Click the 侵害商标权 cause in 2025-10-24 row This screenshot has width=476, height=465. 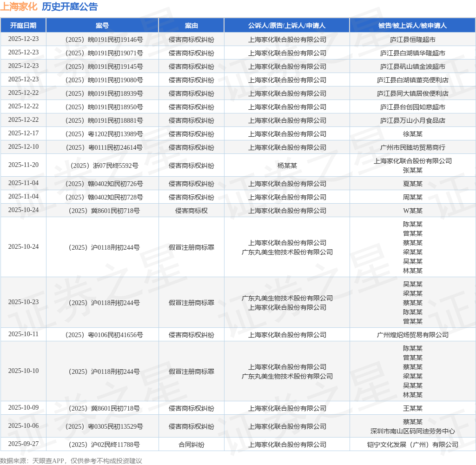coord(192,211)
